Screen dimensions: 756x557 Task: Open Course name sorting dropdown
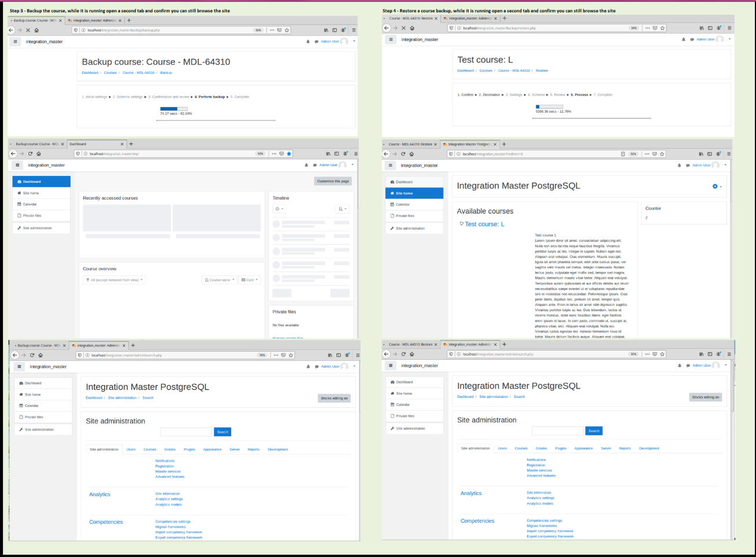click(x=220, y=280)
